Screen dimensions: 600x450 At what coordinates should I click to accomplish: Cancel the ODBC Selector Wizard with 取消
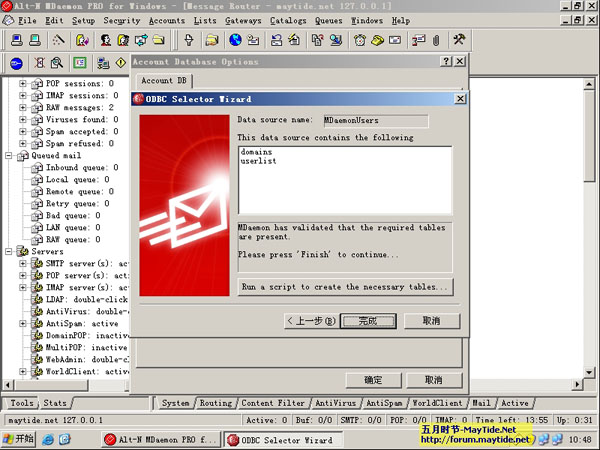(432, 321)
